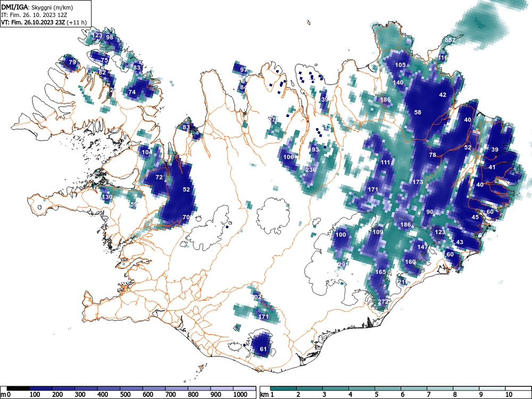Viewport: 532px width, 399px height.
Task: Click the visibility value '111'
Action: 385,162
